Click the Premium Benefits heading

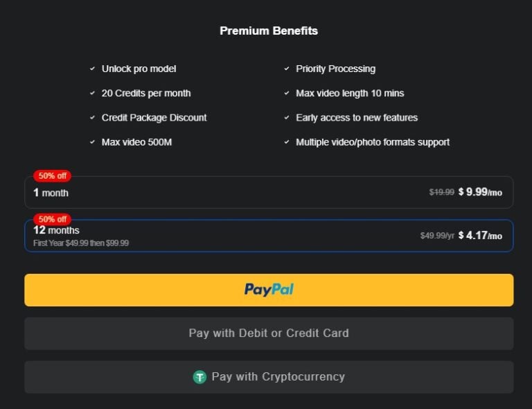click(x=269, y=31)
